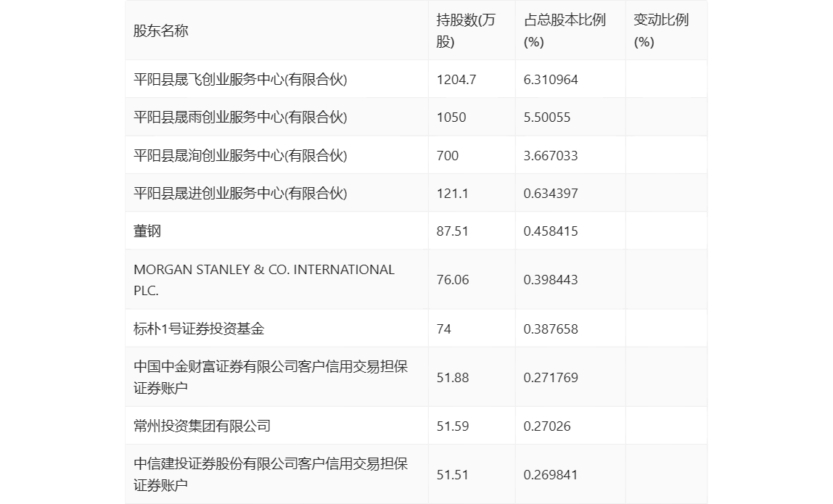Click shareholder 标朴1号证券投资基金
The width and height of the screenshot is (833, 504).
pos(199,329)
